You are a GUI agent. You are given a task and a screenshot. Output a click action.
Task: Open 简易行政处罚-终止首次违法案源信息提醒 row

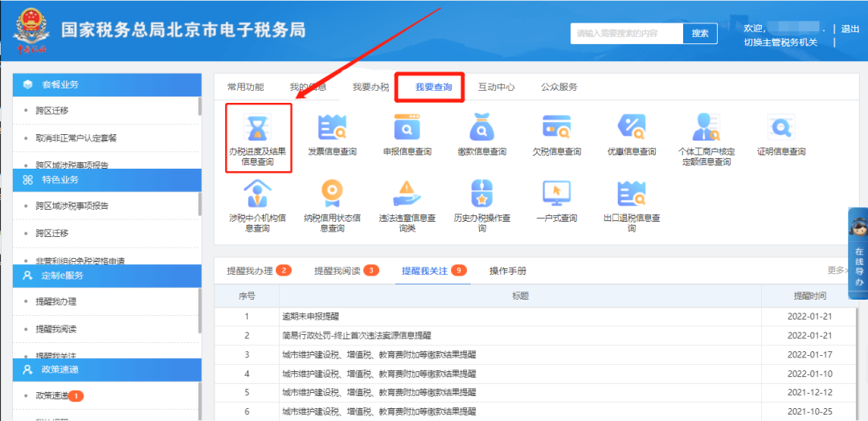pyautogui.click(x=357, y=336)
